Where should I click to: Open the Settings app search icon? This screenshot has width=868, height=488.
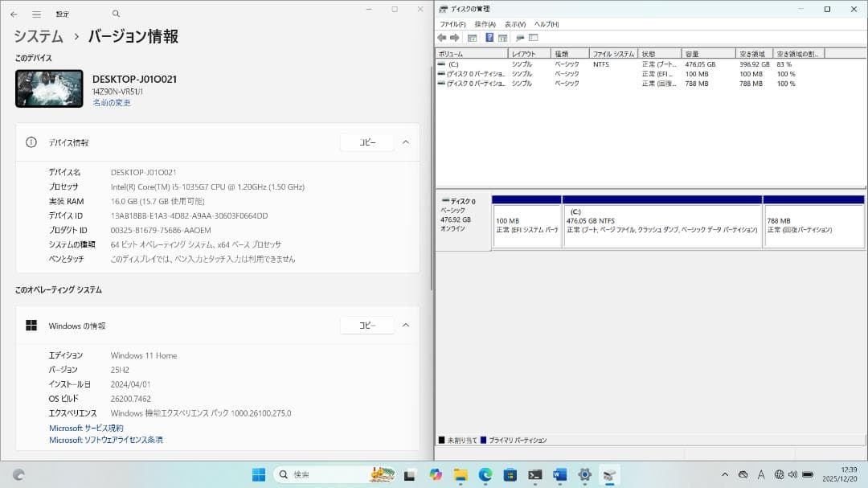point(115,14)
